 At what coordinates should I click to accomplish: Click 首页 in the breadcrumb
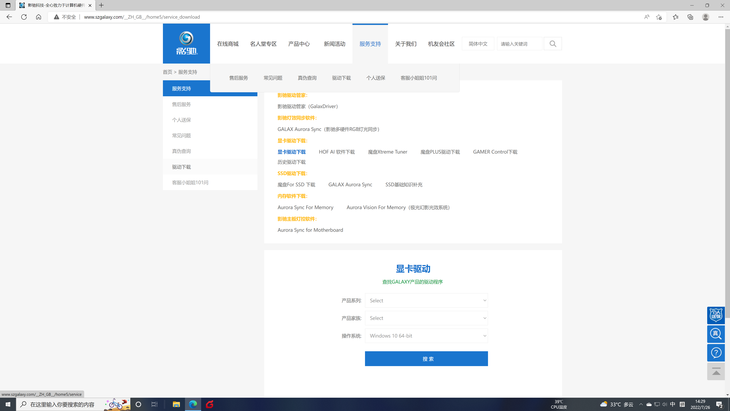(168, 72)
